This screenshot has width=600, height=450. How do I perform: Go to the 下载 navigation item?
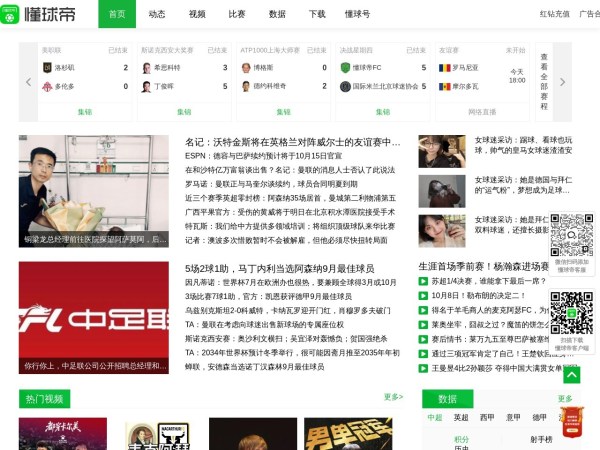(x=317, y=14)
